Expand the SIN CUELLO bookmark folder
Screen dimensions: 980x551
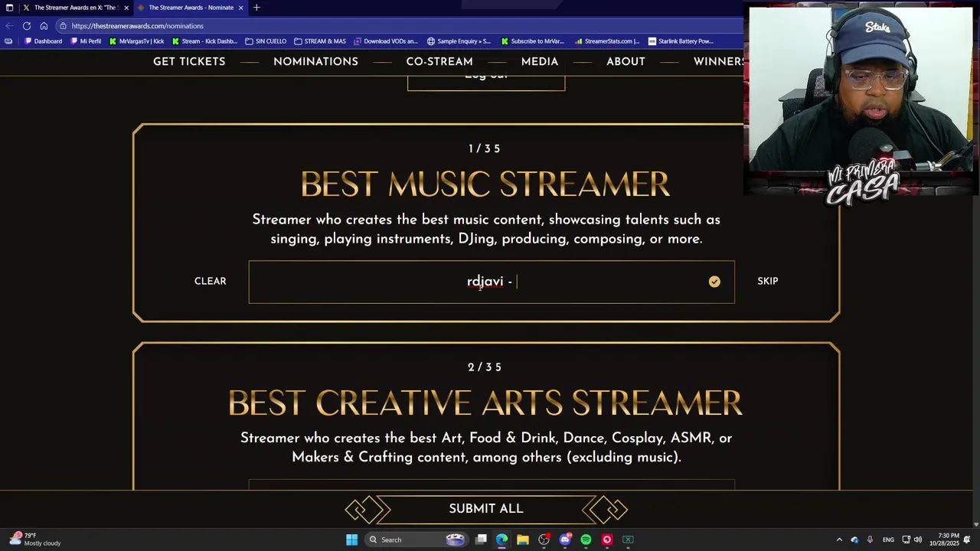coord(266,41)
